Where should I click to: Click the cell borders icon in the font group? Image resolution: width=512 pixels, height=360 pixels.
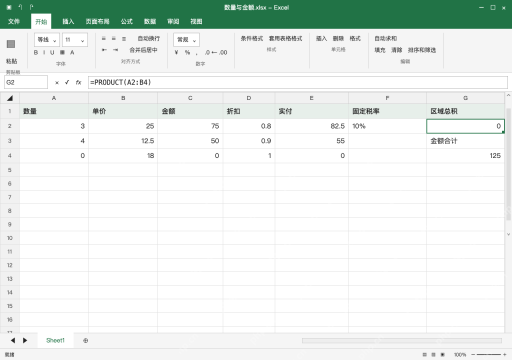click(62, 53)
